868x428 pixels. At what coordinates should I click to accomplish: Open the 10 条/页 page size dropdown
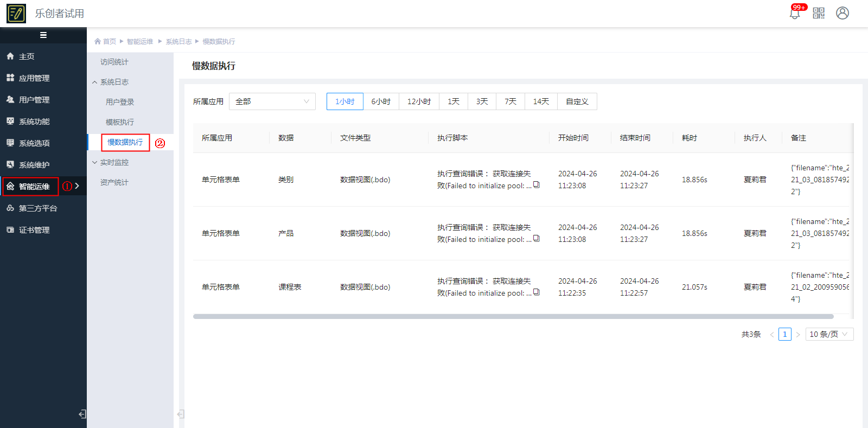(829, 334)
